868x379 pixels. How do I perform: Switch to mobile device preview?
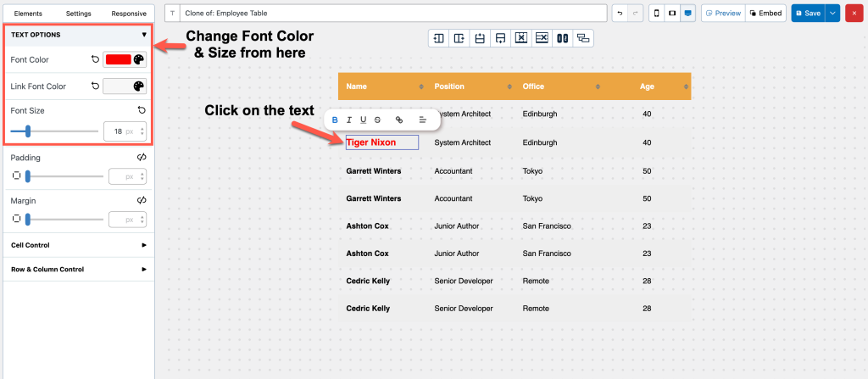[656, 14]
